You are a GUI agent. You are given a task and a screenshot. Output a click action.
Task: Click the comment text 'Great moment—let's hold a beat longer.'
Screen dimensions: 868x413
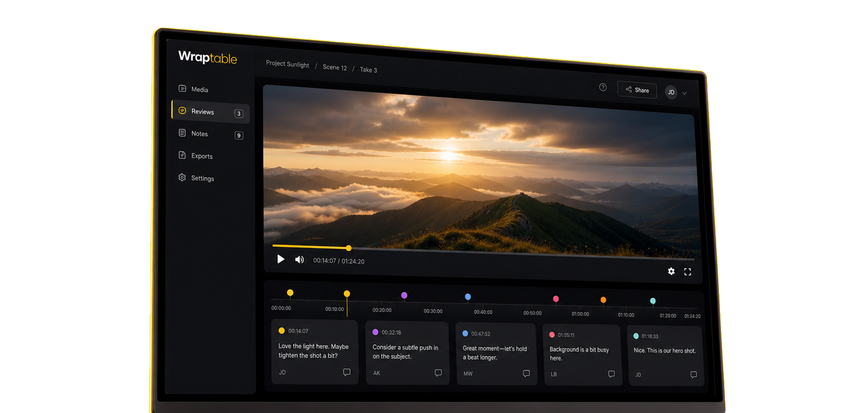tap(495, 353)
